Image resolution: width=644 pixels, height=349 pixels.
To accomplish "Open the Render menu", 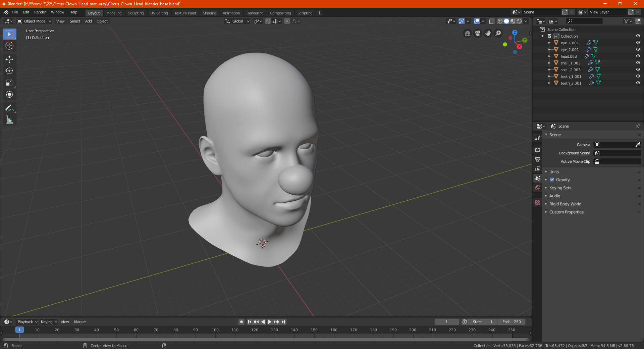I will coord(40,12).
